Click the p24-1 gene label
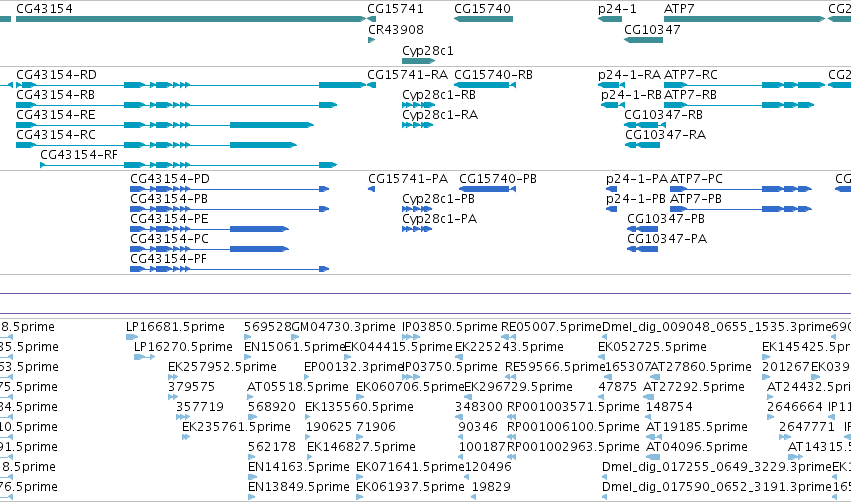This screenshot has width=851, height=502. coord(617,9)
